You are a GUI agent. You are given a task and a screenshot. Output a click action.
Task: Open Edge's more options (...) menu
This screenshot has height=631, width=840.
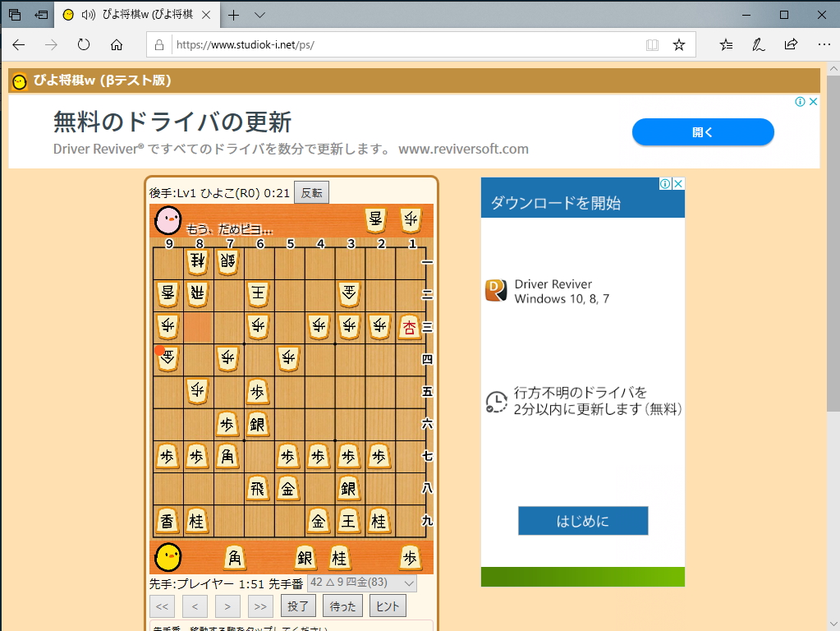824,44
